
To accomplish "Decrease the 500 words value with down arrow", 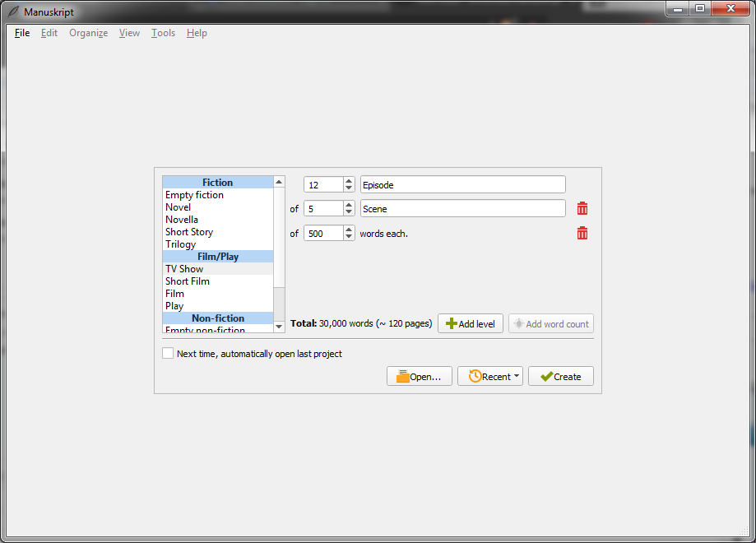I will click(x=348, y=237).
